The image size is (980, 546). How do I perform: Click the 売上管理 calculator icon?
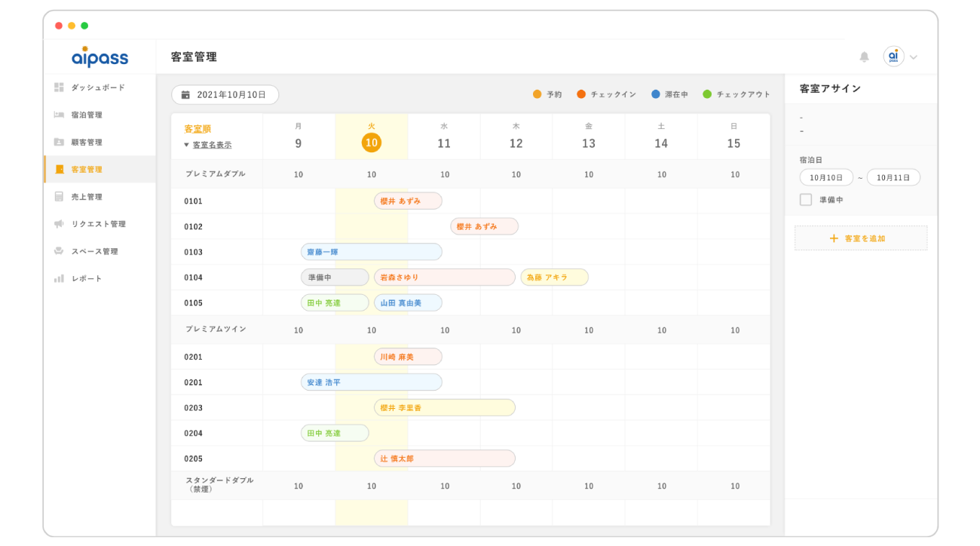tap(59, 197)
